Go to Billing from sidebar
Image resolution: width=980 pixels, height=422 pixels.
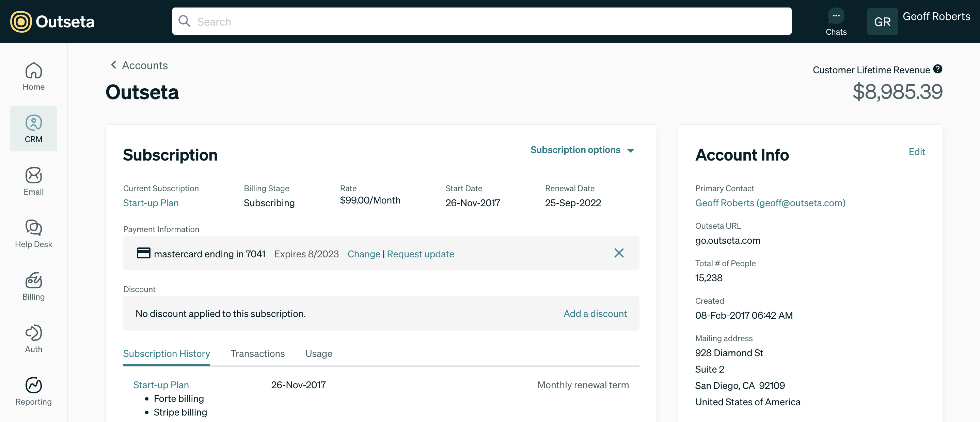[x=33, y=286]
